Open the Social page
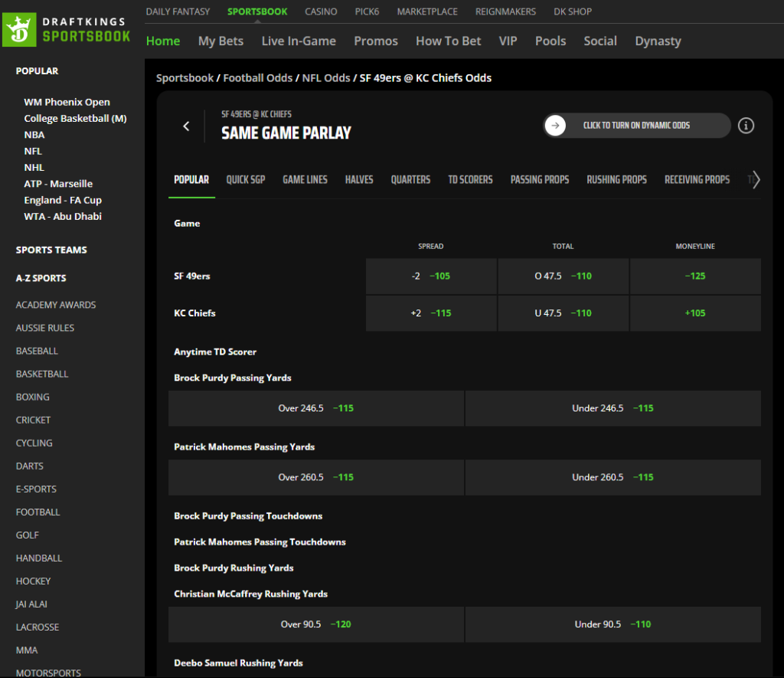Screen dimensions: 784x678 (600, 41)
